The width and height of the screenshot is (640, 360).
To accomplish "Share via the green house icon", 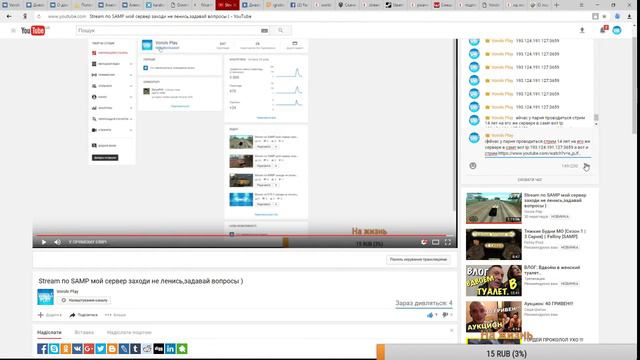I will pos(182,349).
